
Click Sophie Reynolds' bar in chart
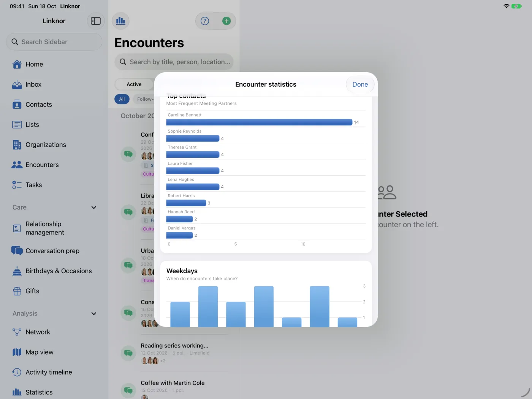coord(193,138)
